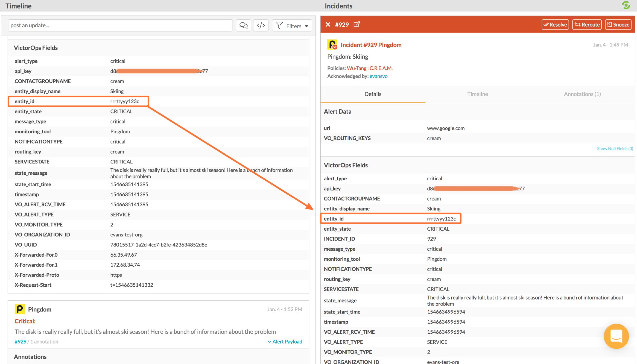Click the VO_ROUTING_KEYS field label
The height and width of the screenshot is (364, 637).
point(347,138)
